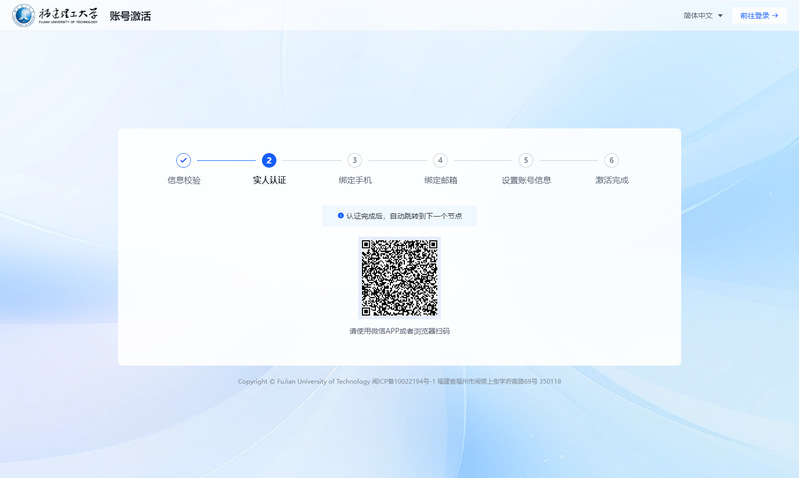The height and width of the screenshot is (478, 799).
Task: Click the step 6 circle for 激活完成
Action: [x=611, y=160]
